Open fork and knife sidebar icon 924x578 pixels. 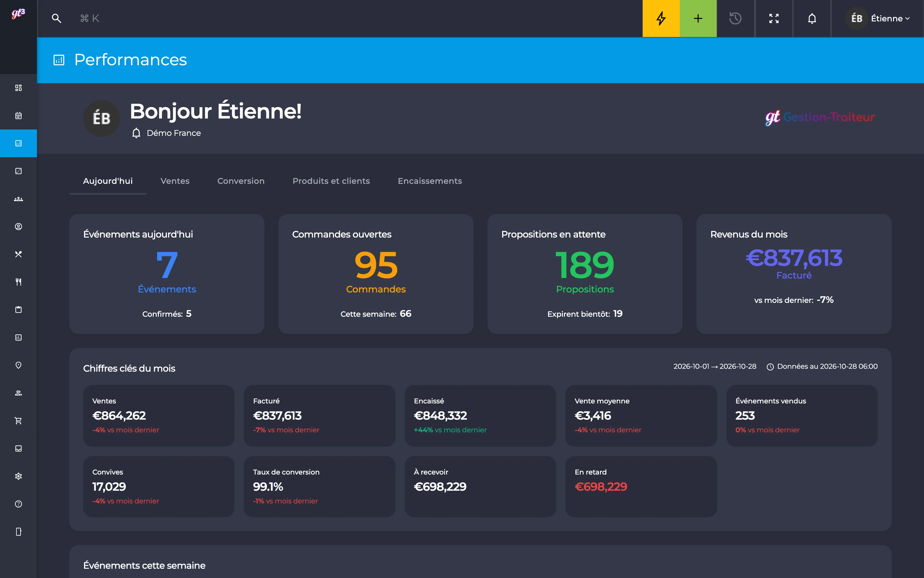point(18,282)
